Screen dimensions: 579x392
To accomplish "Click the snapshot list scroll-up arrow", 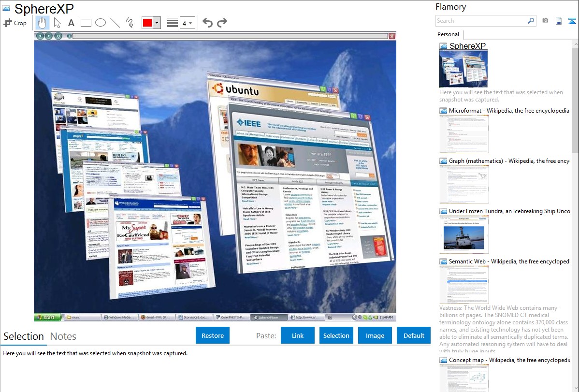I will [575, 44].
